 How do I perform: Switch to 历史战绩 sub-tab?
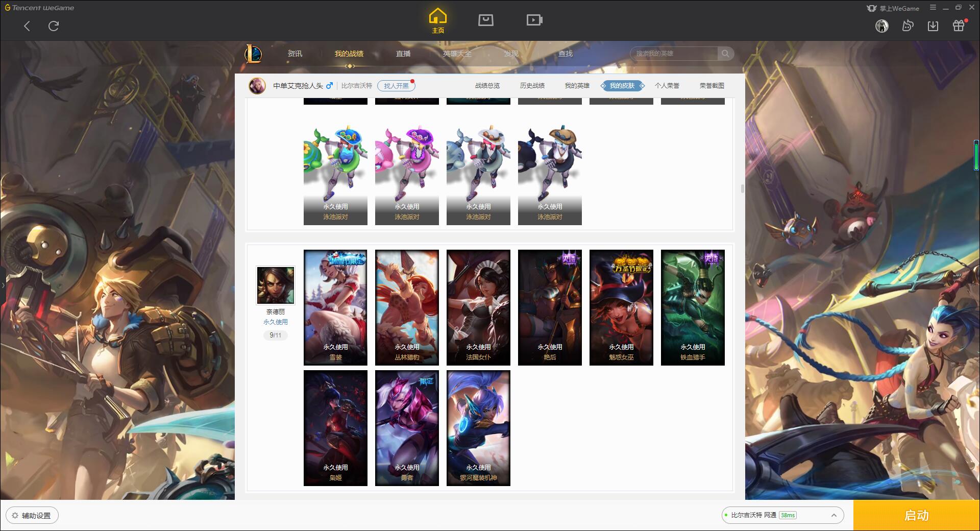tap(532, 86)
